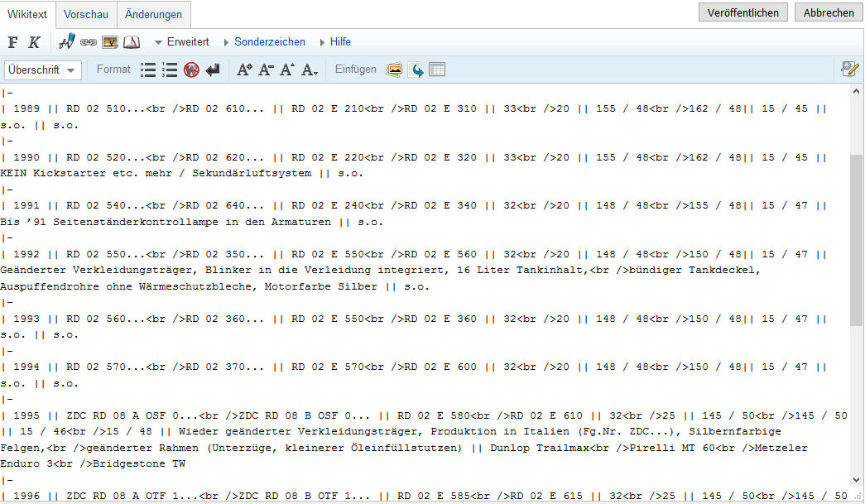Place cursor on 'Sekundärluftsystem'

252,173
